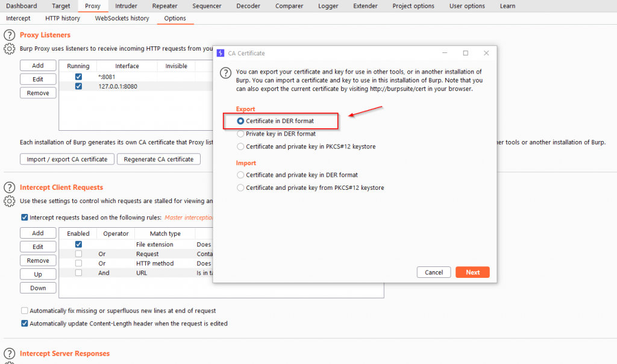Open User options tab

(x=467, y=6)
